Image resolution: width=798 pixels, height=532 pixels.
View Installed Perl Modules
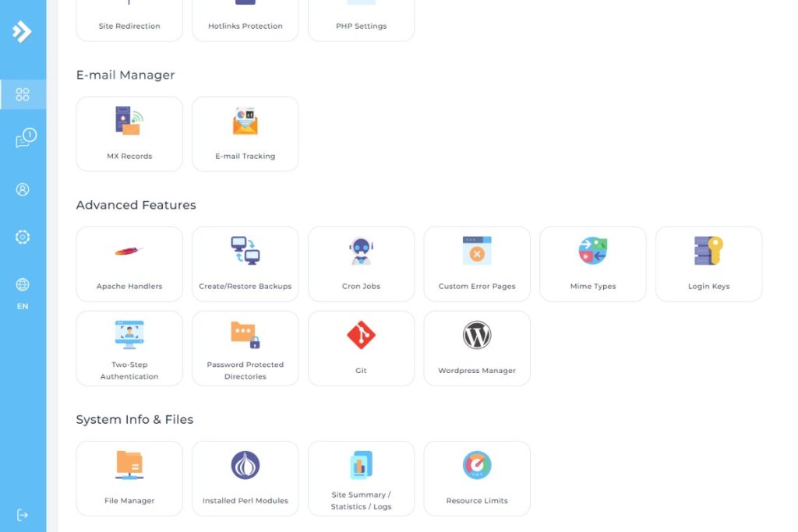tap(245, 477)
